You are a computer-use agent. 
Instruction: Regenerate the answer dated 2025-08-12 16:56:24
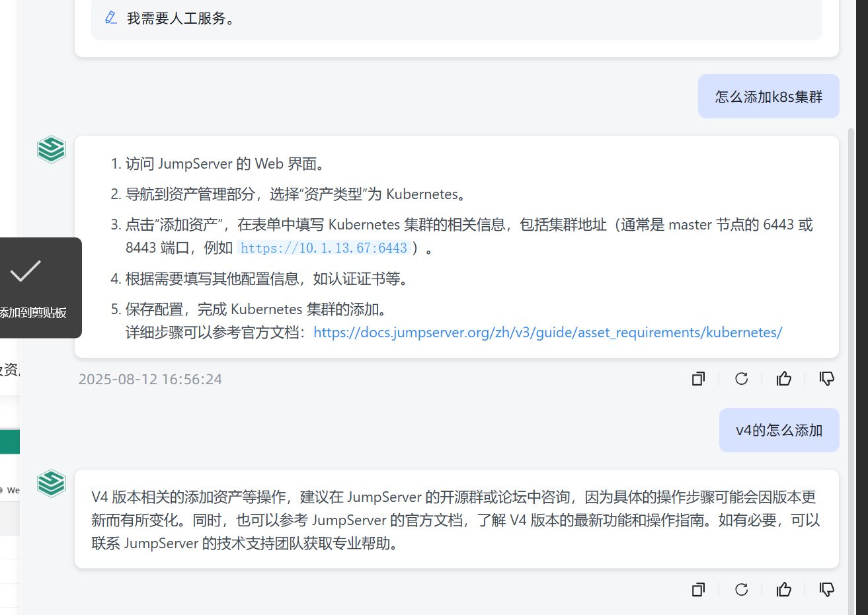point(741,379)
